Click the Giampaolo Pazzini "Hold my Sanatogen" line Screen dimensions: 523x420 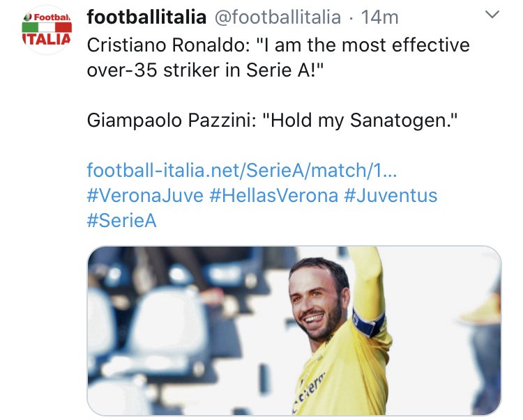pos(272,120)
